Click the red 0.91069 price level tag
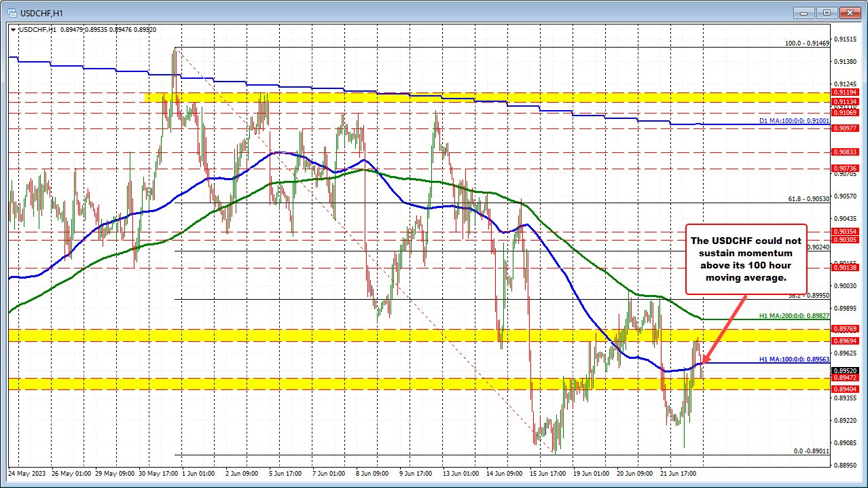 (x=845, y=112)
